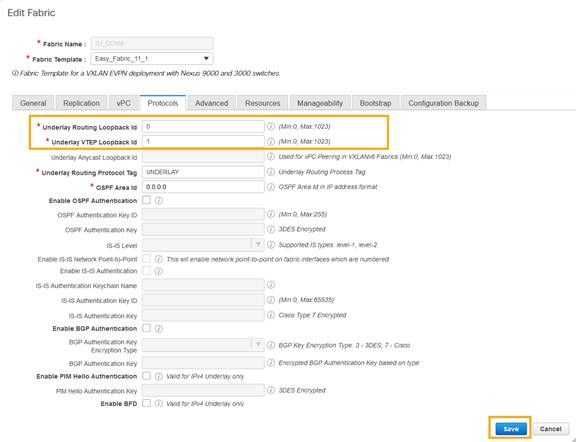Viewport: 576px width, 442px height.
Task: Select the IS-IS Authentication Key ID field
Action: [203, 300]
